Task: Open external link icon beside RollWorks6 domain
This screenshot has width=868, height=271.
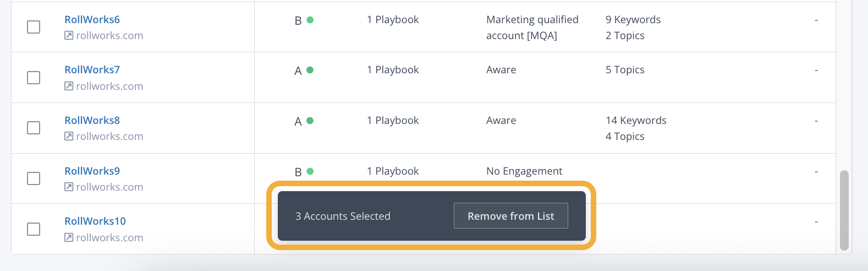Action: coord(69,36)
